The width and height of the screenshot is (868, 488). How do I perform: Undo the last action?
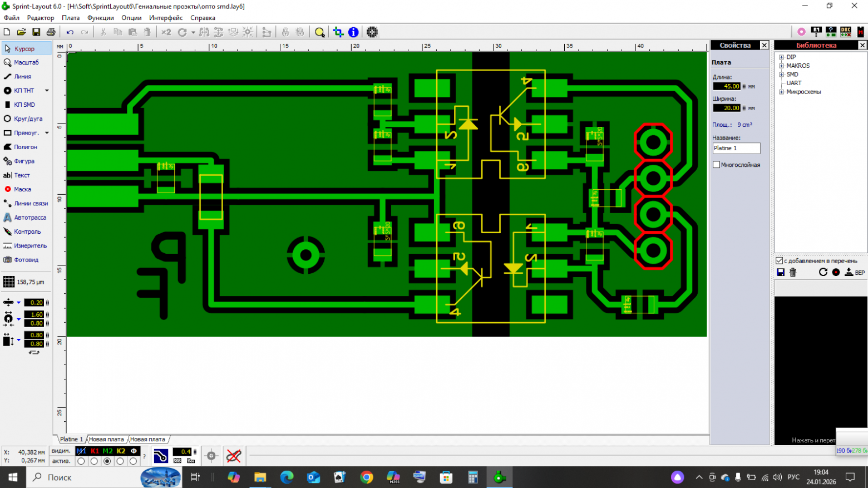pyautogui.click(x=70, y=32)
